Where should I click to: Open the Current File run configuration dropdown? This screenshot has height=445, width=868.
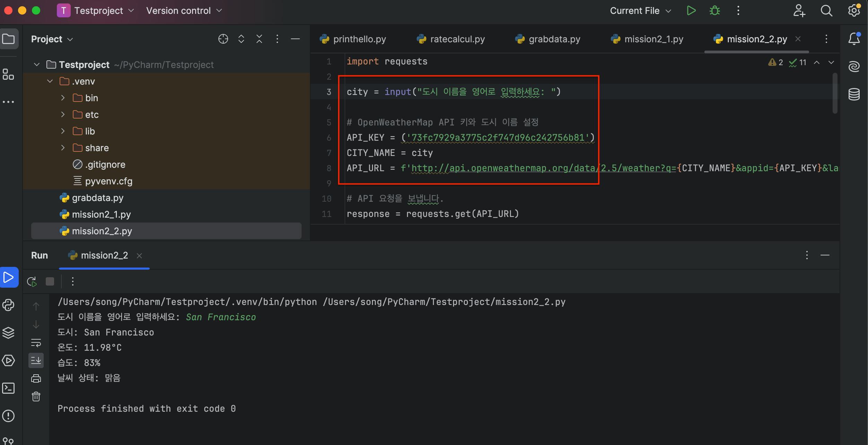point(640,11)
